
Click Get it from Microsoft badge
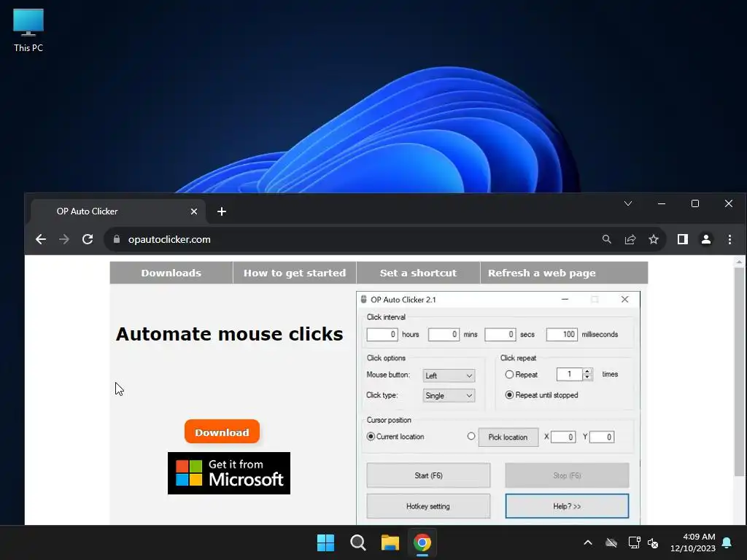228,472
